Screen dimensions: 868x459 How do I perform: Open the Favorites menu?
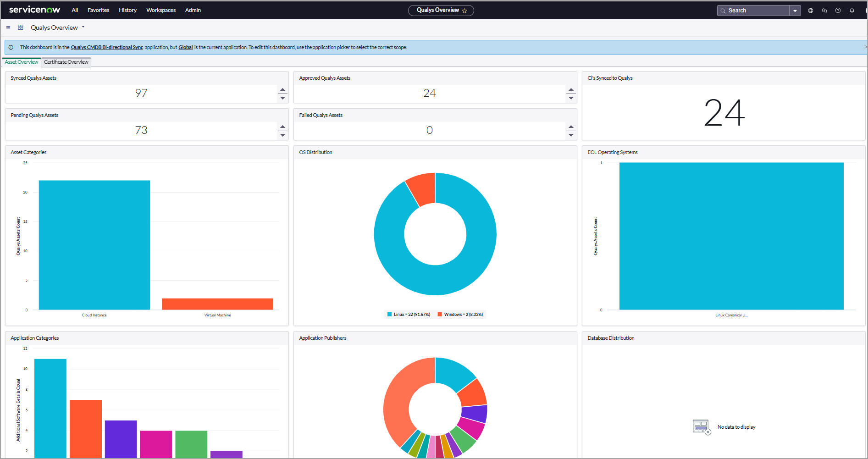99,10
